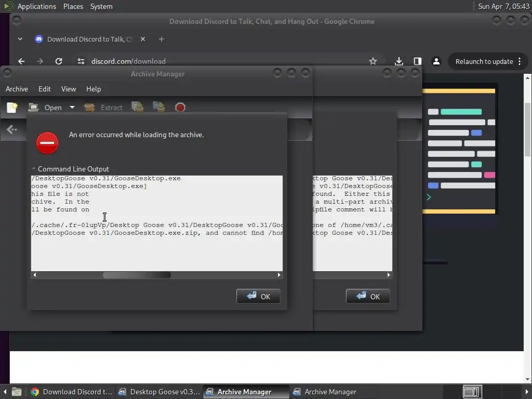Click the show desktop icon in the bottom panel

click(17, 392)
